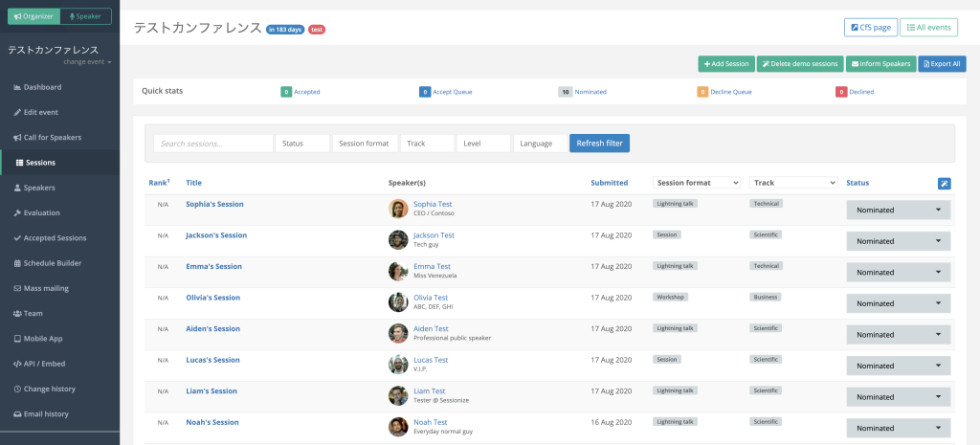Viewport: 980px width, 445px height.
Task: Click the blue wand icon in Status column header
Action: tap(944, 183)
